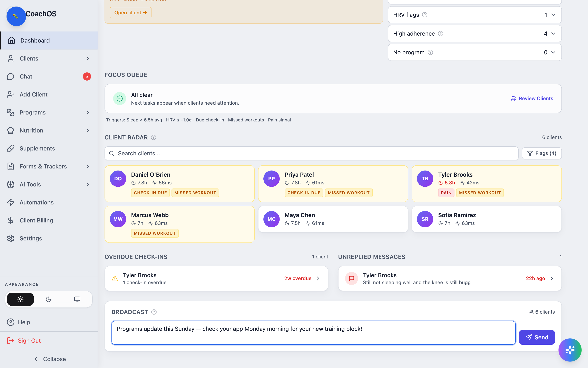The image size is (588, 368).
Task: Open the Settings page
Action: click(x=49, y=239)
